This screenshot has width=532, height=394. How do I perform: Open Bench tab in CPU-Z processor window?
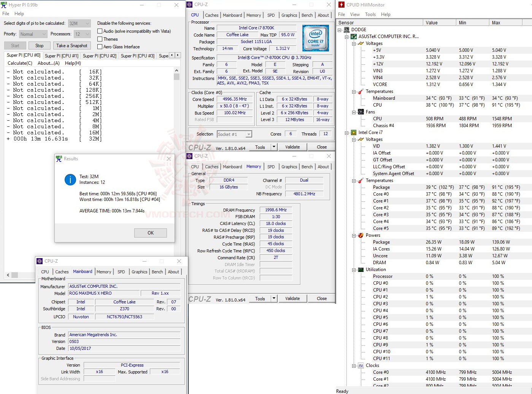[307, 15]
